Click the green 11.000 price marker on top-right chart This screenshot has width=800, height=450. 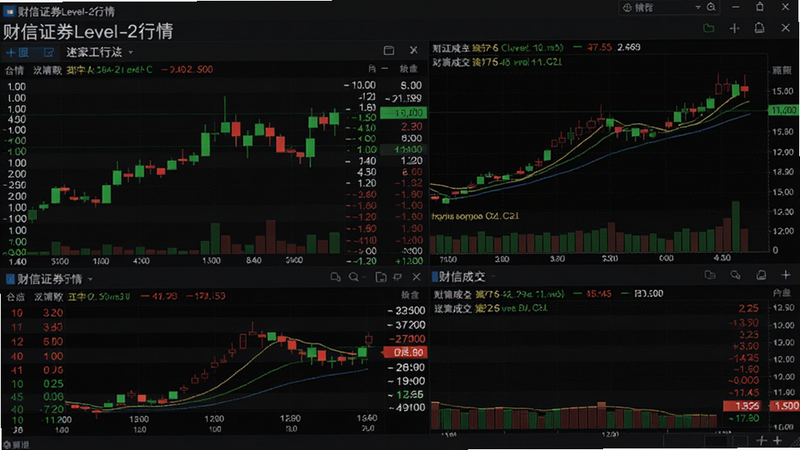point(784,110)
